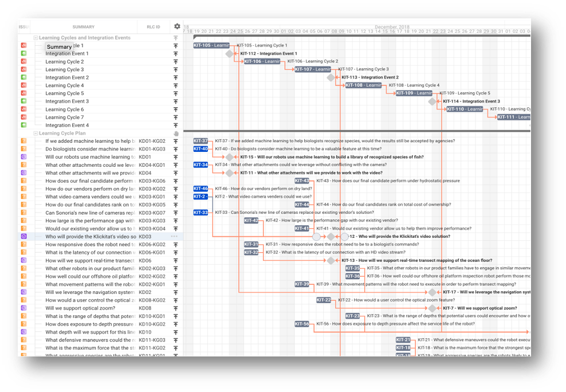This screenshot has height=392, width=566.
Task: Click the hand icon on Learning Cycle Plan row
Action: [176, 133]
